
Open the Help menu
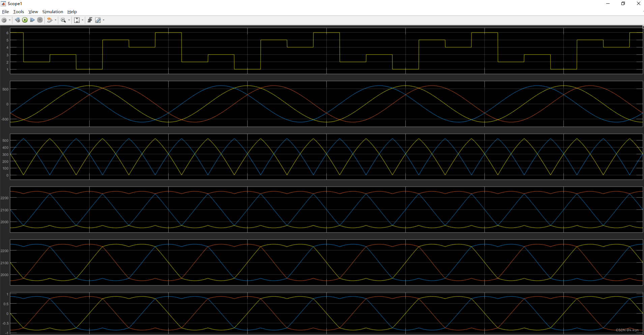point(72,11)
